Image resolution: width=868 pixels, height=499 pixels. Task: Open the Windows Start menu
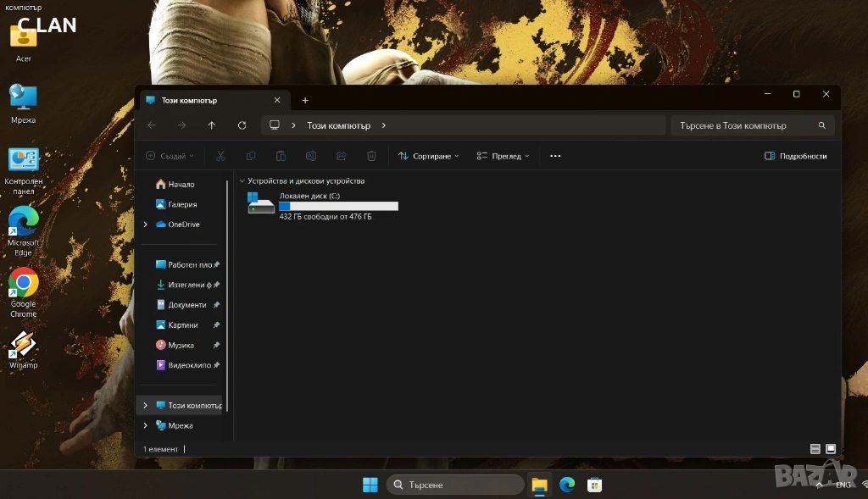pyautogui.click(x=370, y=485)
